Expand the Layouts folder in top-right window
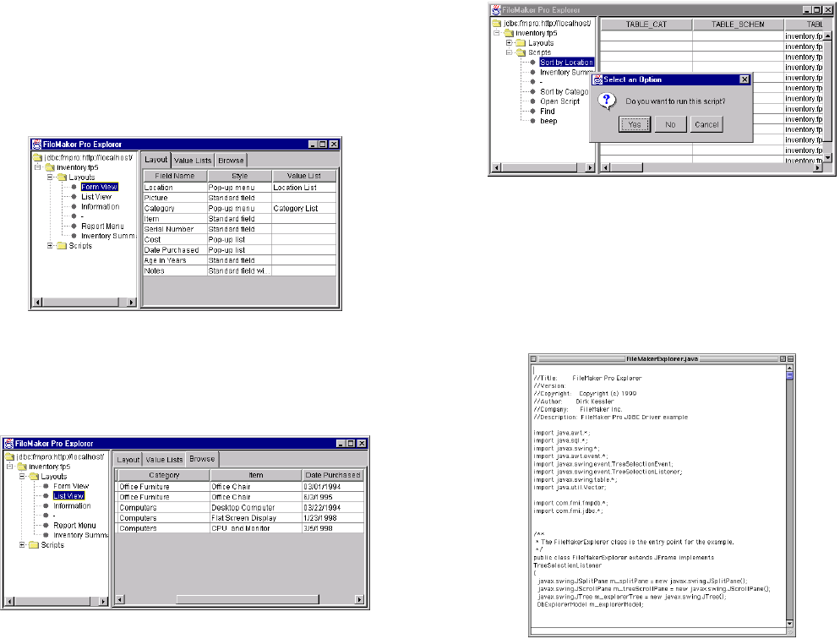The width and height of the screenshot is (840, 639). (509, 42)
